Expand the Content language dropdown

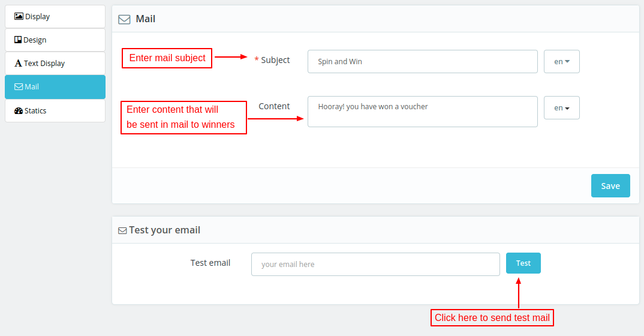click(561, 108)
